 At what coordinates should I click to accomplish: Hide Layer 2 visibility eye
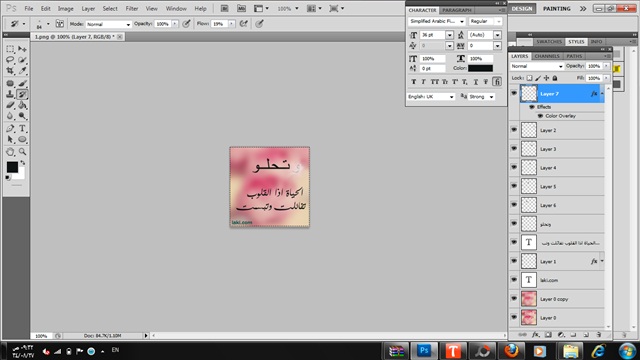514,130
